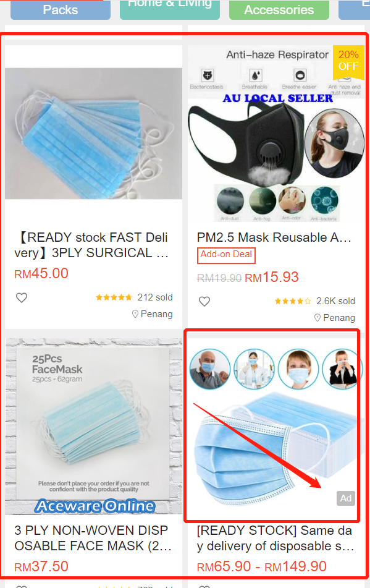Click four-star rating next to 2.6K sold
Screen dimensions: 370x588
click(293, 301)
